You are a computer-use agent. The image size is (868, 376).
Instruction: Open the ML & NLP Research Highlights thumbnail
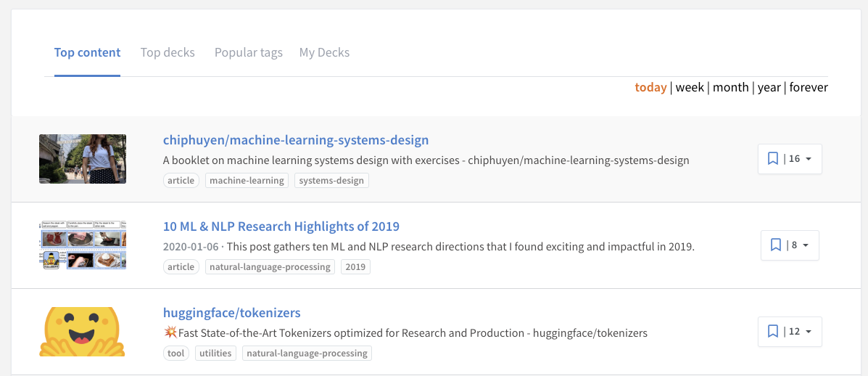click(83, 245)
